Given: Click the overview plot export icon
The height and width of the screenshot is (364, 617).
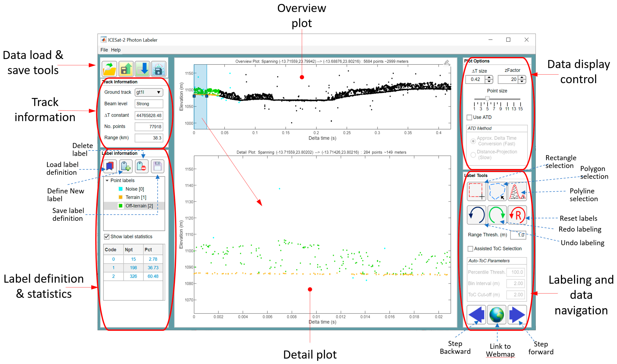Looking at the screenshot, I should click(447, 63).
